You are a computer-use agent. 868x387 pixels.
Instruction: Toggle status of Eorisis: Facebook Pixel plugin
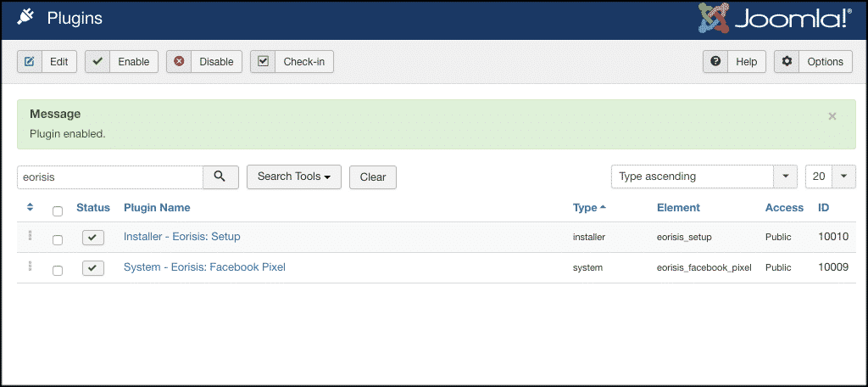[x=93, y=268]
